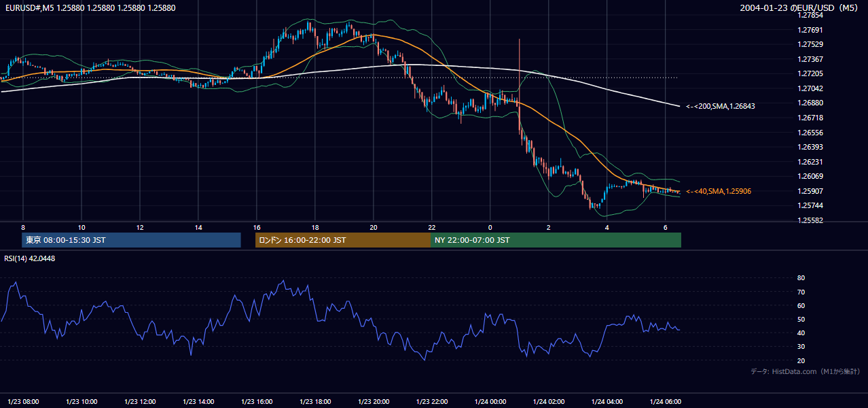The height and width of the screenshot is (408, 868).
Task: Click price axis value 1.27691
Action: pyautogui.click(x=810, y=30)
